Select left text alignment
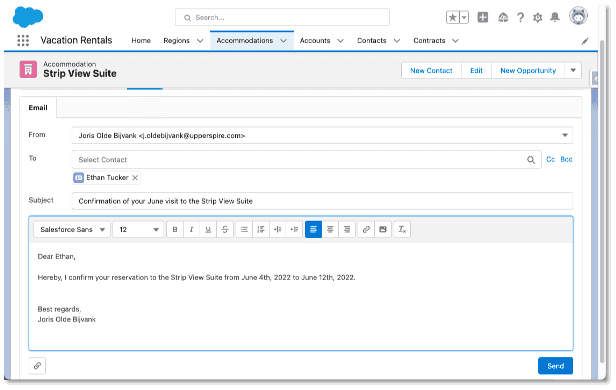The image size is (616, 390). click(314, 229)
